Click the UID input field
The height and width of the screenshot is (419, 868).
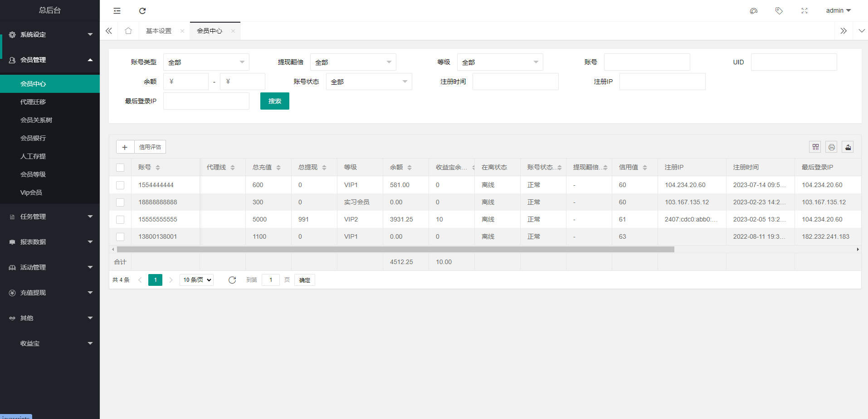(794, 62)
